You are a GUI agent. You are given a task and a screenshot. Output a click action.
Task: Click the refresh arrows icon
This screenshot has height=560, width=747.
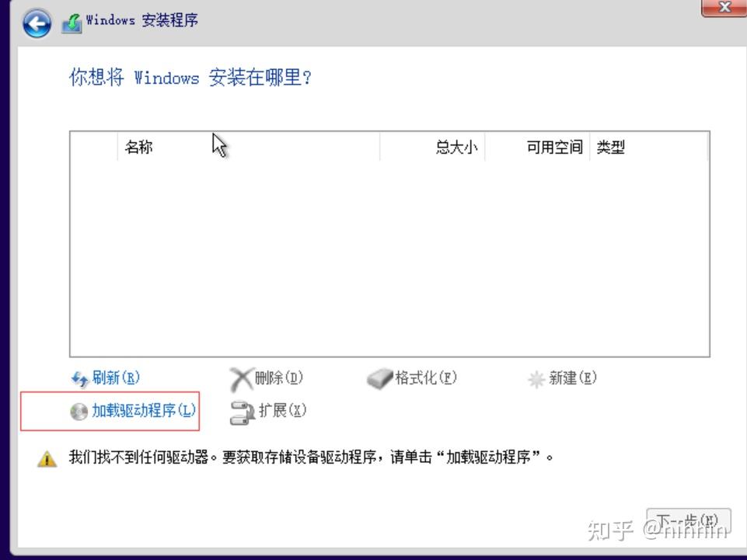pos(79,379)
